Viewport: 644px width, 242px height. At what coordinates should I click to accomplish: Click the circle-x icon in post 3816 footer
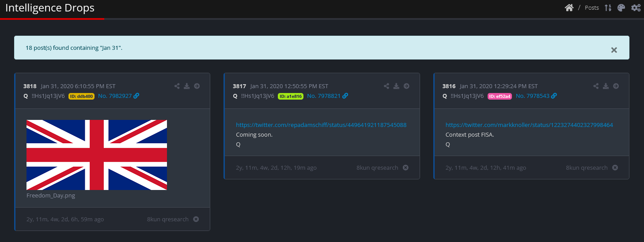click(615, 168)
